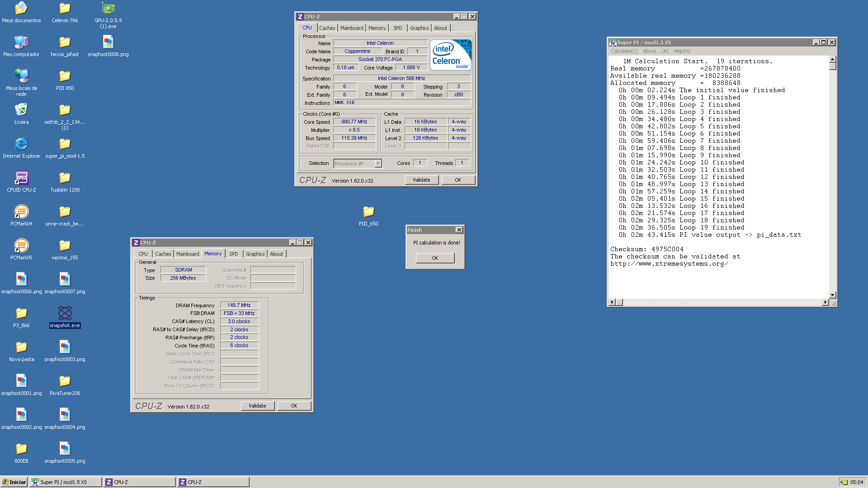Click OK in top CPU-Z window
This screenshot has height=488, width=868.
(x=458, y=180)
